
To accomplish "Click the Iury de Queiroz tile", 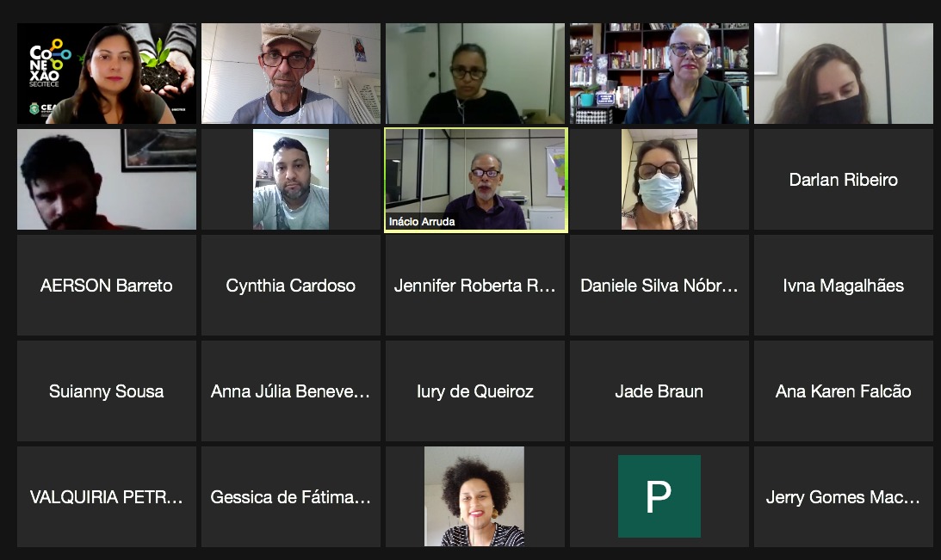I will point(475,391).
